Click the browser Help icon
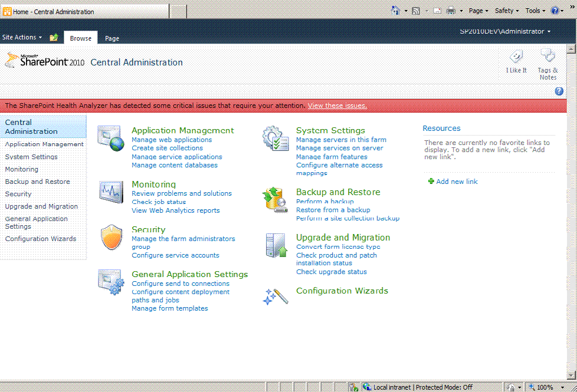 [555, 11]
